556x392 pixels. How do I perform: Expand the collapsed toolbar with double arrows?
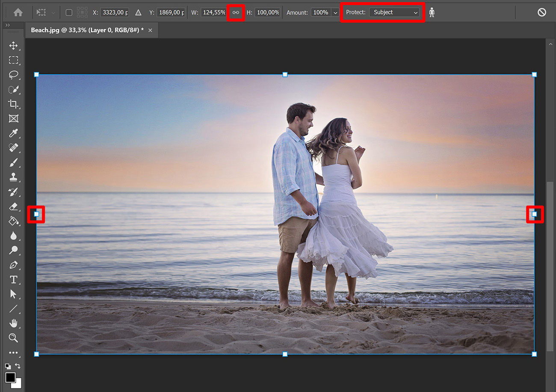7,26
